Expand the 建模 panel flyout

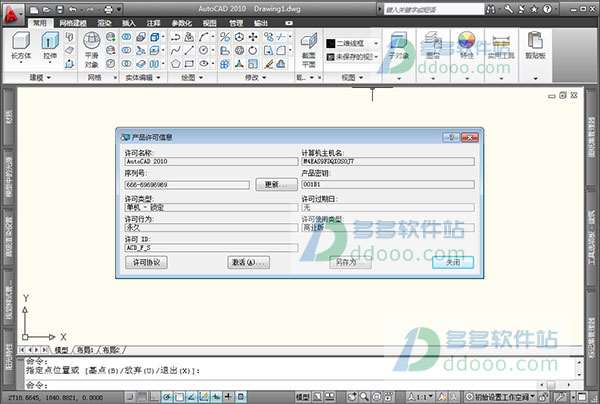(x=44, y=77)
